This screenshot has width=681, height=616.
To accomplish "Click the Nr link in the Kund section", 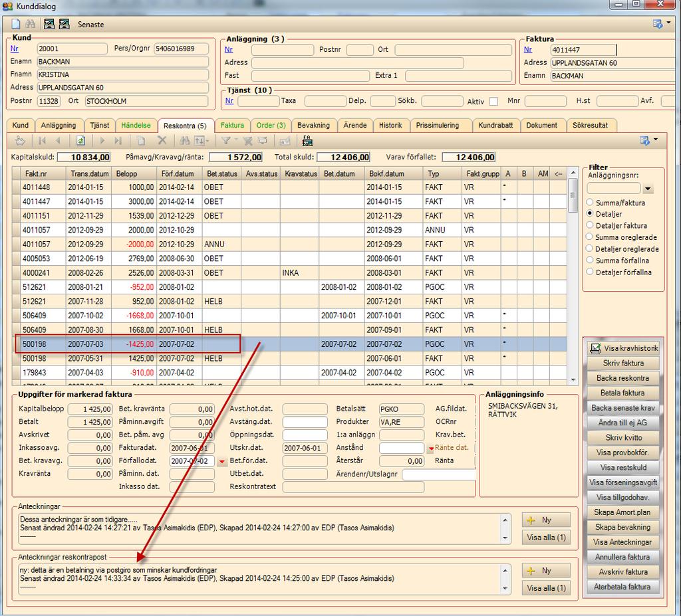I will [15, 49].
